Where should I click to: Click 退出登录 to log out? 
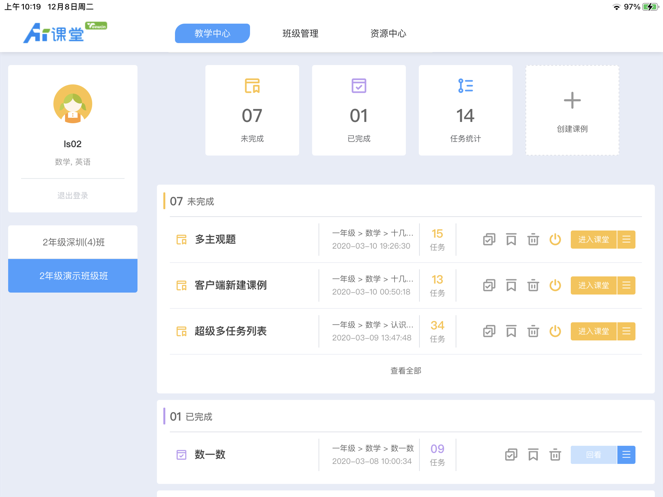click(x=73, y=196)
